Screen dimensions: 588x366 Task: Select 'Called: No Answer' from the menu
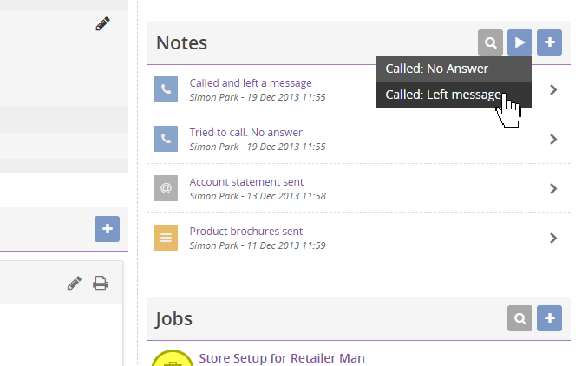click(x=454, y=69)
